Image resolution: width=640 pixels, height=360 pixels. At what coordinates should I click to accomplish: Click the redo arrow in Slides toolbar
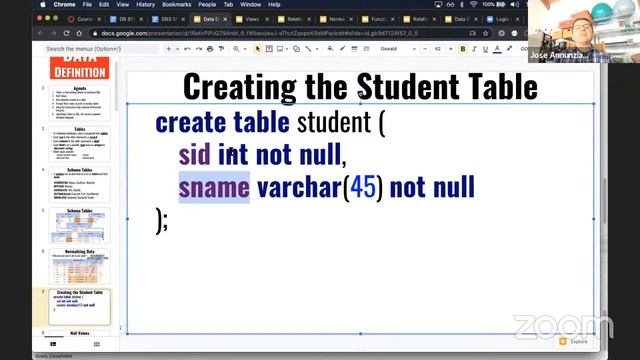click(x=199, y=49)
